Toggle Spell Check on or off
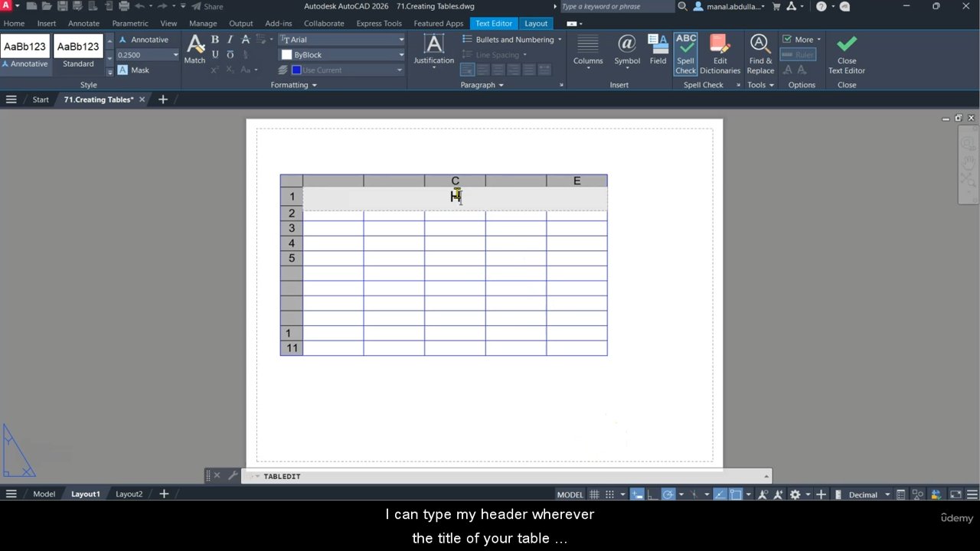 685,54
